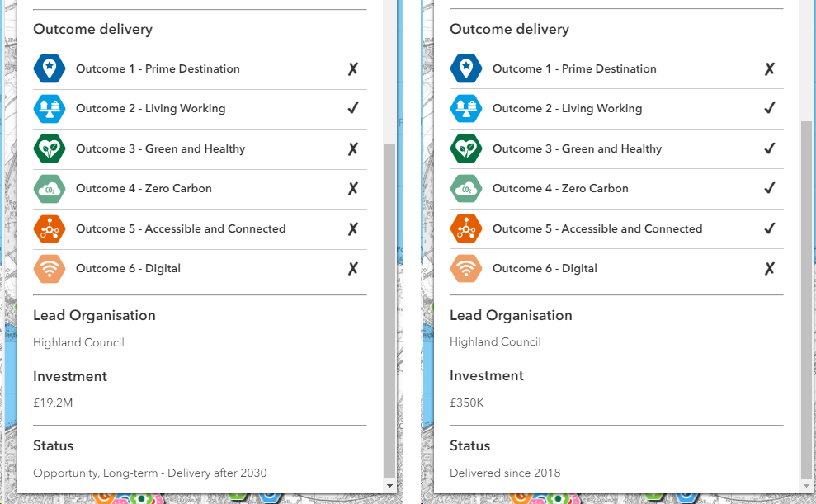Click the down arrow on the left popup scrollbar

click(x=389, y=485)
